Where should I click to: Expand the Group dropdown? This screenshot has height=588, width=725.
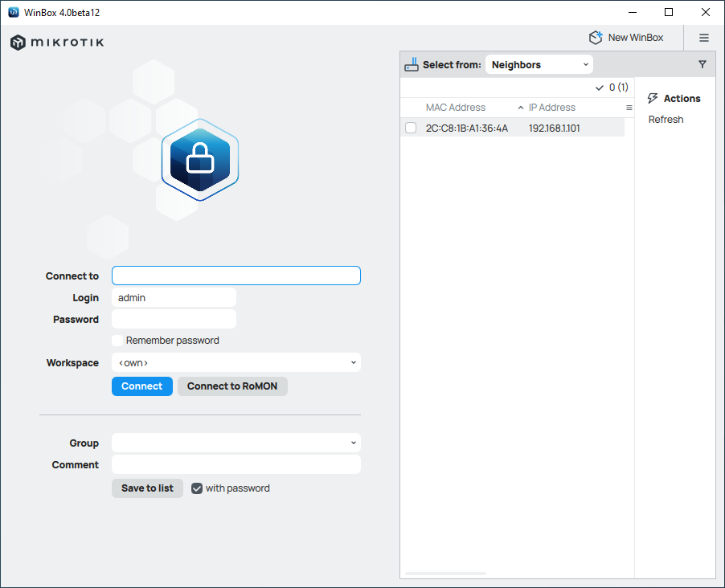tap(236, 443)
